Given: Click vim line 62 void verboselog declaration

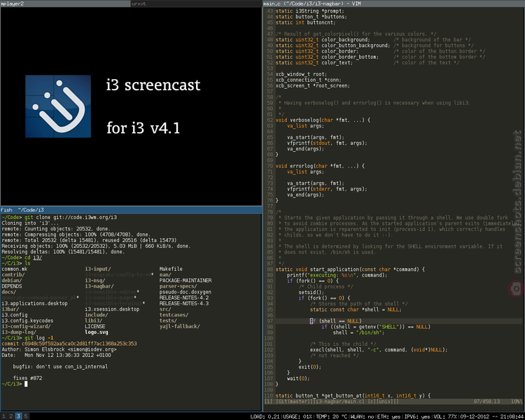Looking at the screenshot, I should [x=323, y=120].
